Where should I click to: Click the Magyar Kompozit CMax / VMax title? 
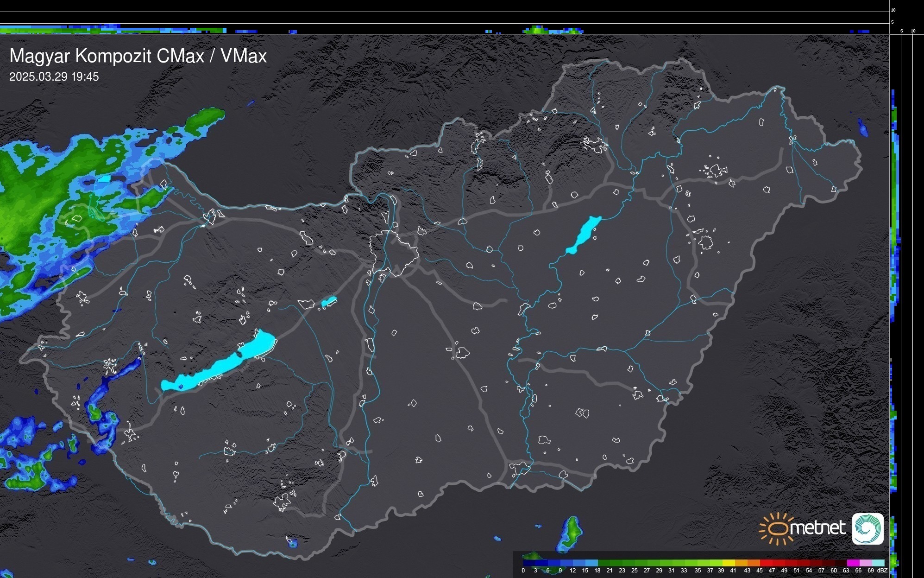point(138,56)
